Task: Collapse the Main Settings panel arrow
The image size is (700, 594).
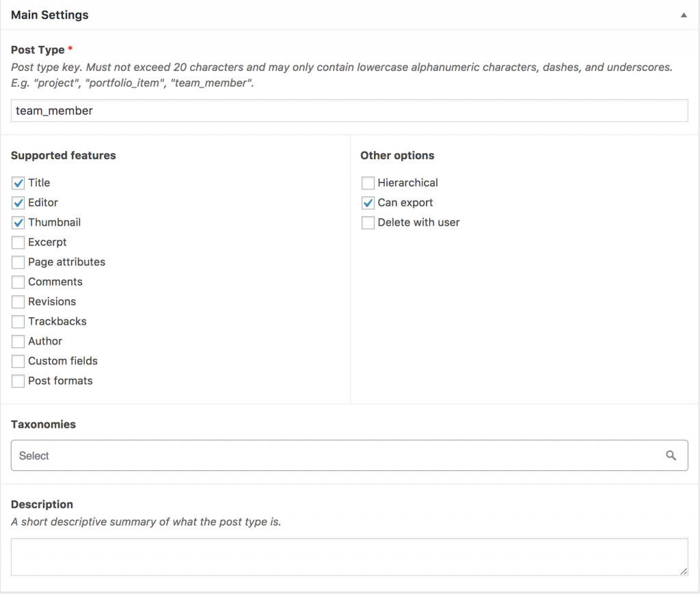Action: (684, 15)
